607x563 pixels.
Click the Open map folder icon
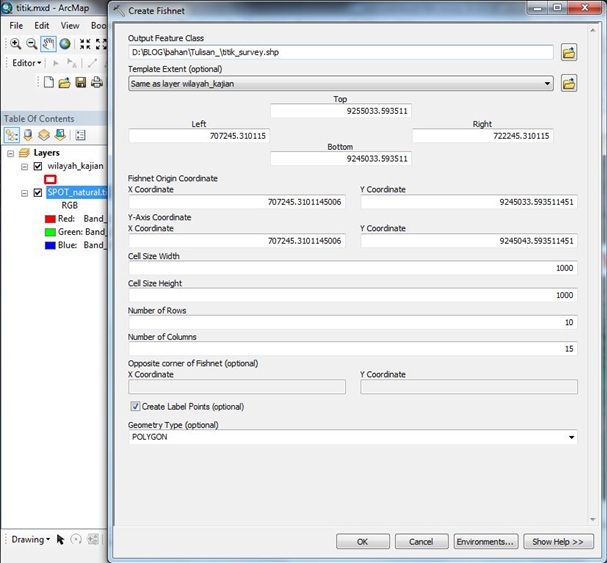point(65,82)
